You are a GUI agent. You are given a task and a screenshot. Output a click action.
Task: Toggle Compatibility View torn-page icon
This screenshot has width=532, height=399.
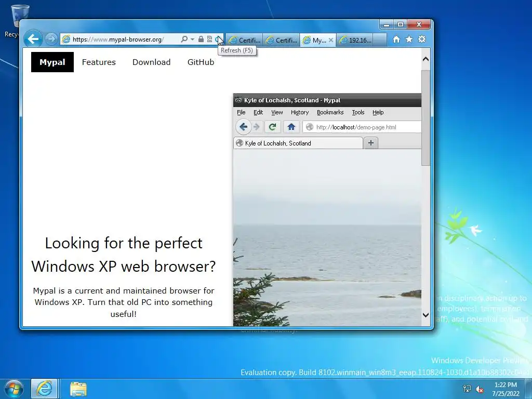(209, 39)
